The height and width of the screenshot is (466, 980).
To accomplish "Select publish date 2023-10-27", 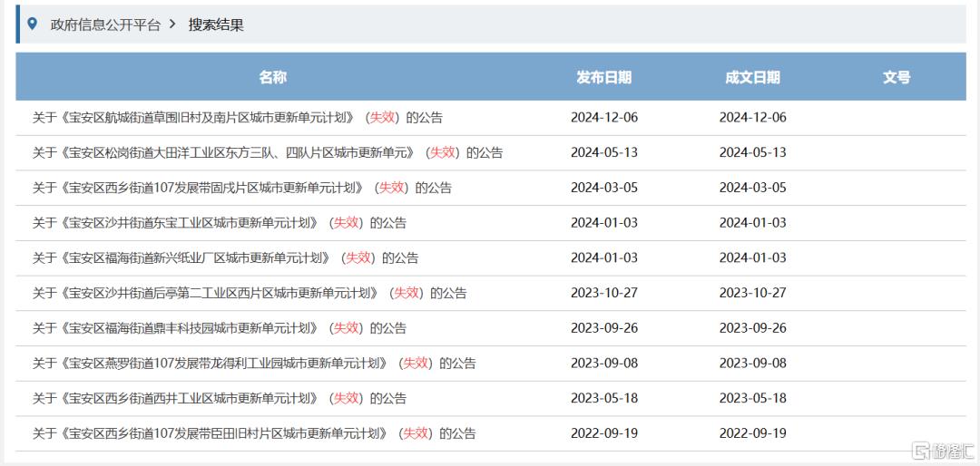I will point(604,292).
